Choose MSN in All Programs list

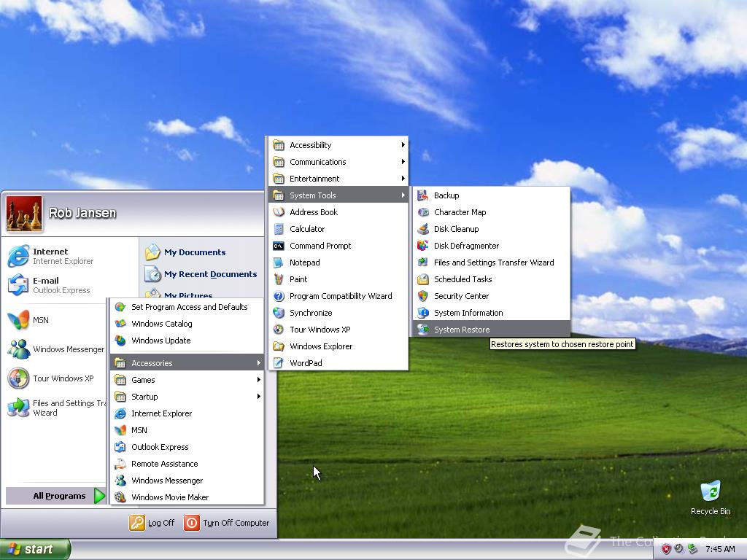click(x=187, y=430)
